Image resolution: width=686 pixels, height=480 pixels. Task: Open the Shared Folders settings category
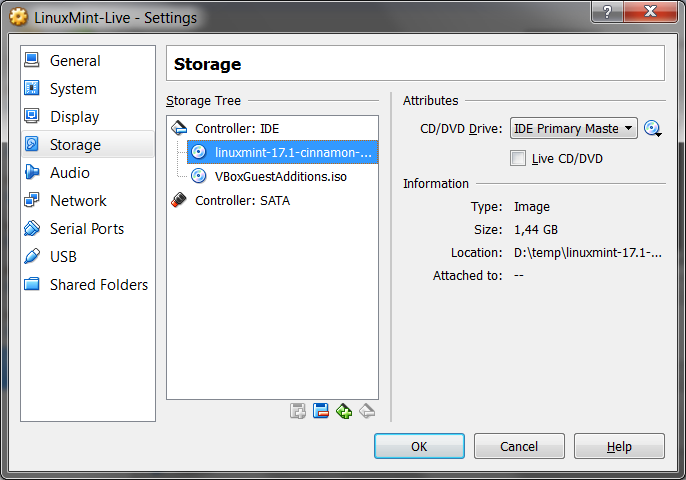coord(88,285)
